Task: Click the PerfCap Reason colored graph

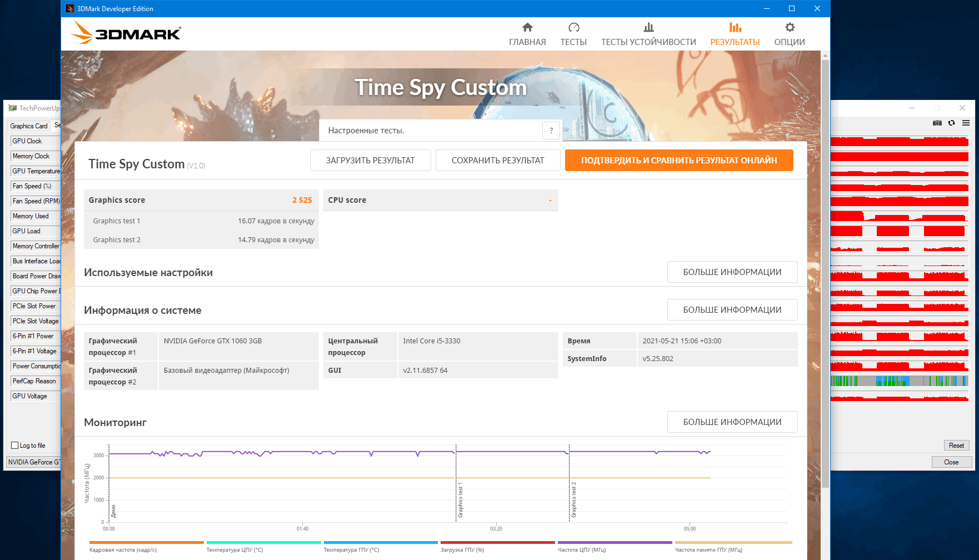Action: click(900, 381)
